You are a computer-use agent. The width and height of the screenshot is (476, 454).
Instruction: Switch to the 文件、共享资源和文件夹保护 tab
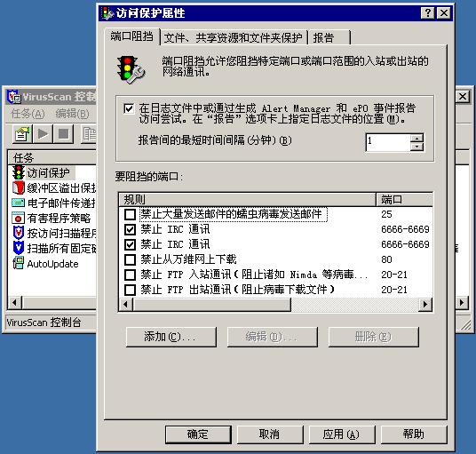pos(234,37)
